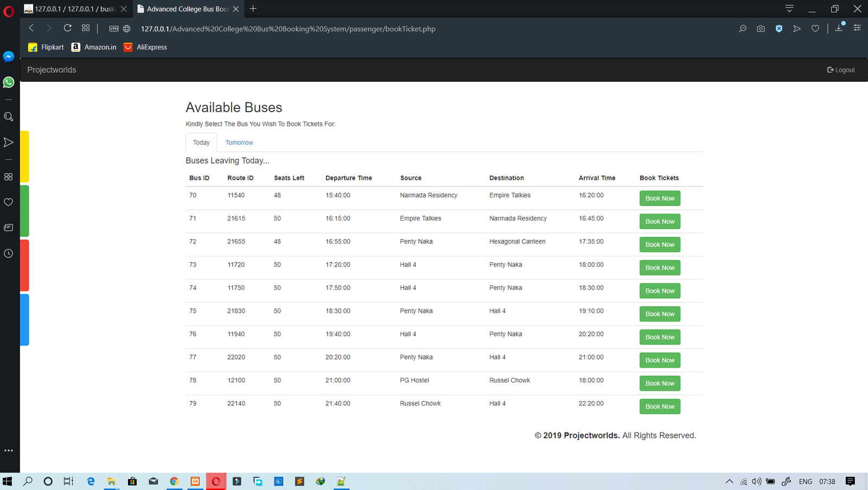
Task: Log out using the Logout link
Action: click(841, 70)
